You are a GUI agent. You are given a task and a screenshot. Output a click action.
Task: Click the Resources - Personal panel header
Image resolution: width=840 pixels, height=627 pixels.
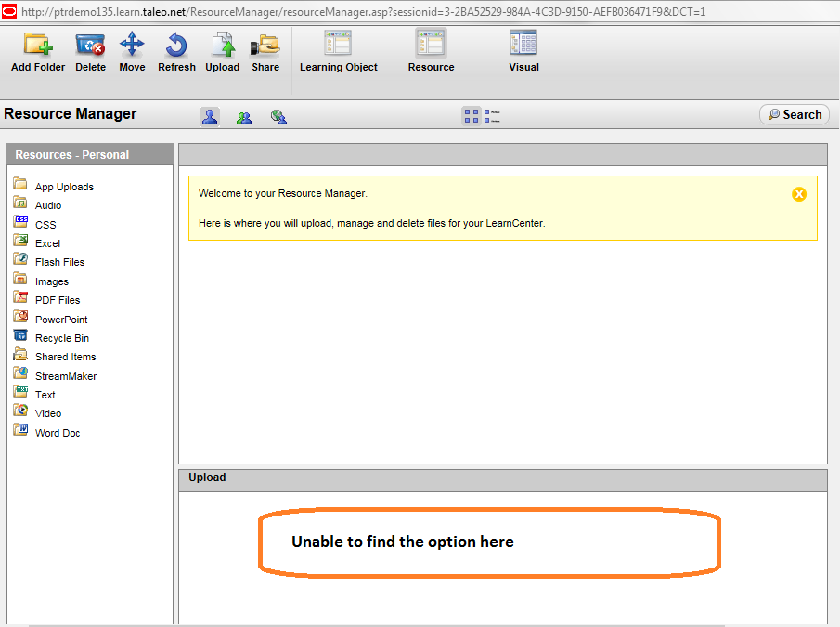(90, 155)
